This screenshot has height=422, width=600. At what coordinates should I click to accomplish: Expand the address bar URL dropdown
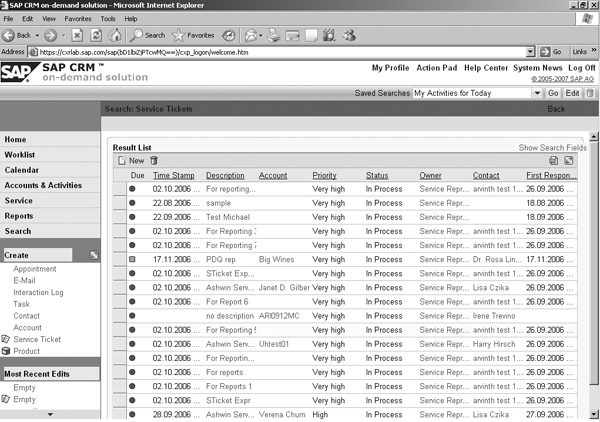(529, 52)
